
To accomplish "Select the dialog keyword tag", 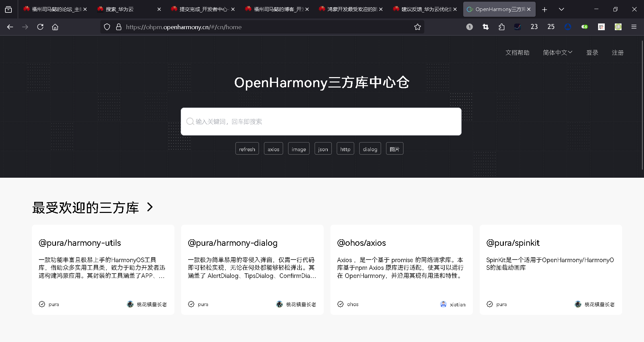I will 370,149.
